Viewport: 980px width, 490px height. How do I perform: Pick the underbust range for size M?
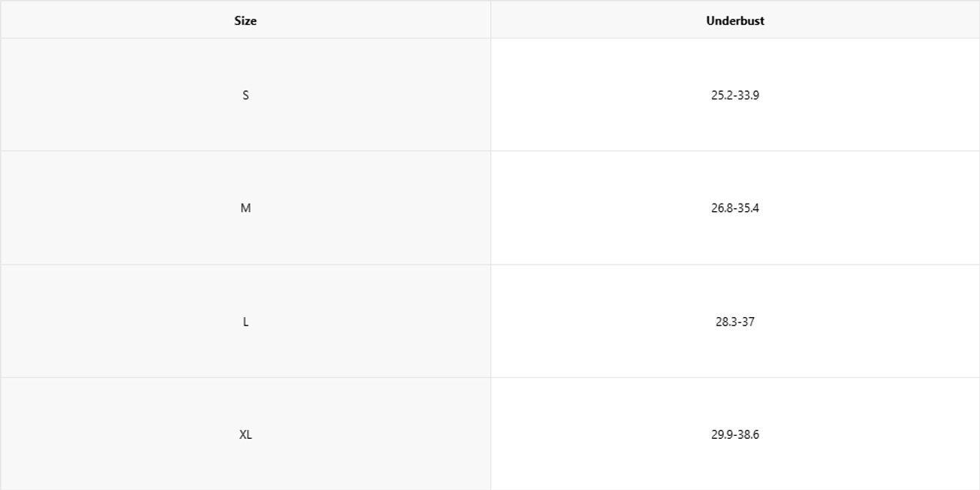(x=735, y=208)
